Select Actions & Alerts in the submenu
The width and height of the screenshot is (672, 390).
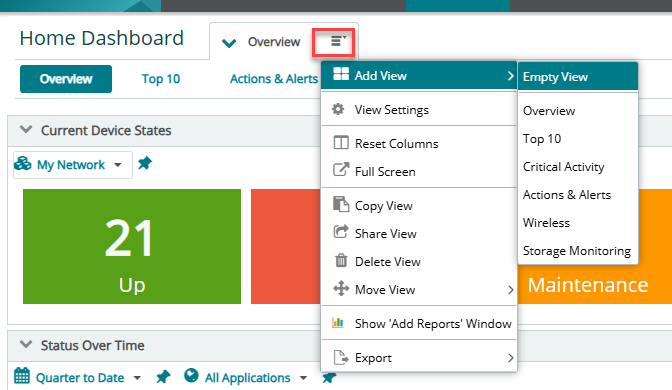pos(578,195)
